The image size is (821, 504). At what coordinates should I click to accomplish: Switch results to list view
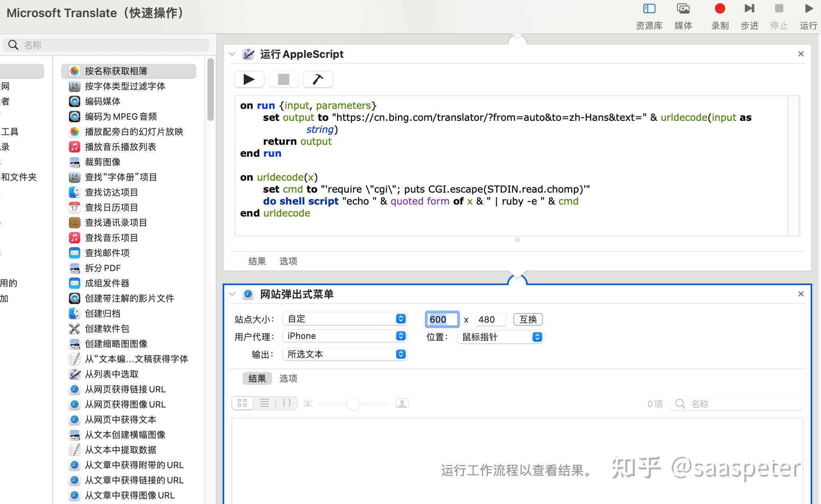pos(264,403)
